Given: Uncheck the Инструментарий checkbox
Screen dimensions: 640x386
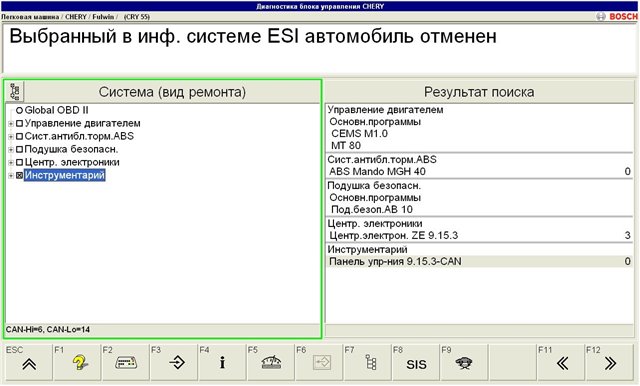Looking at the screenshot, I should [x=19, y=175].
